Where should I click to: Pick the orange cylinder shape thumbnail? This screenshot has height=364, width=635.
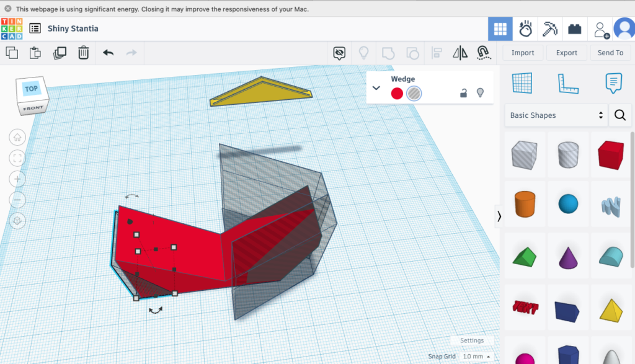coord(525,204)
